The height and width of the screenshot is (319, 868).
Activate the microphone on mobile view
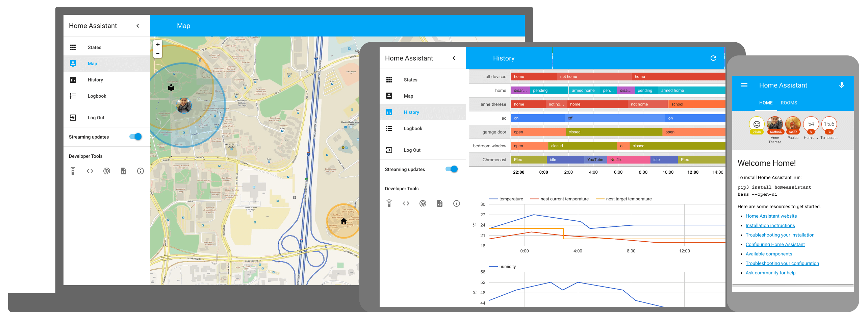tap(841, 85)
